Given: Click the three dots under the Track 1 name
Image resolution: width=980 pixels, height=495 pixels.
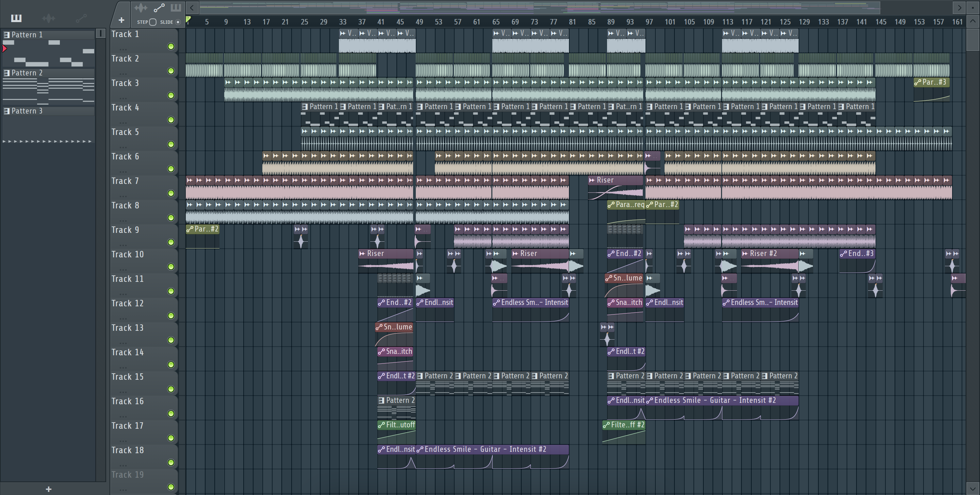Looking at the screenshot, I should pyautogui.click(x=123, y=49).
